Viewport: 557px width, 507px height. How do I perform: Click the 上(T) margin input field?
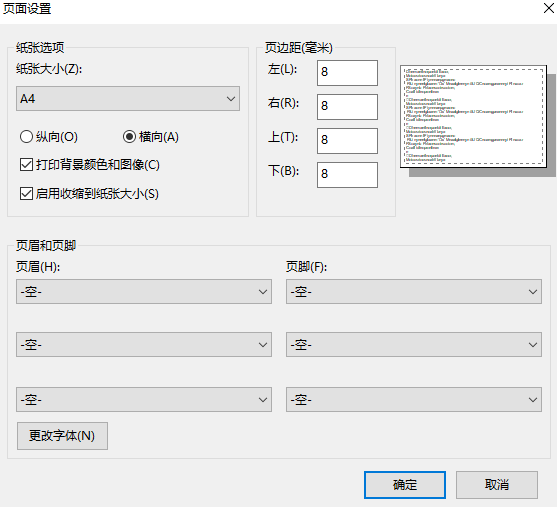pos(347,141)
